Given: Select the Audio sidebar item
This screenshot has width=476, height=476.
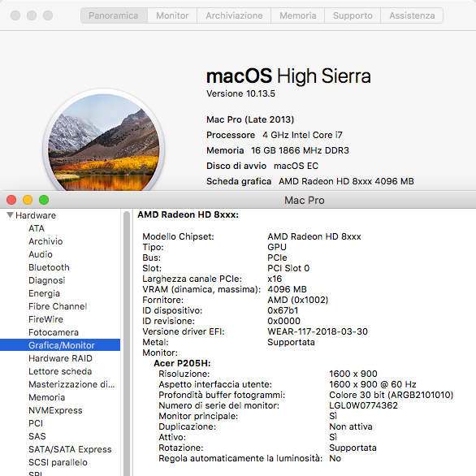Looking at the screenshot, I should (41, 254).
